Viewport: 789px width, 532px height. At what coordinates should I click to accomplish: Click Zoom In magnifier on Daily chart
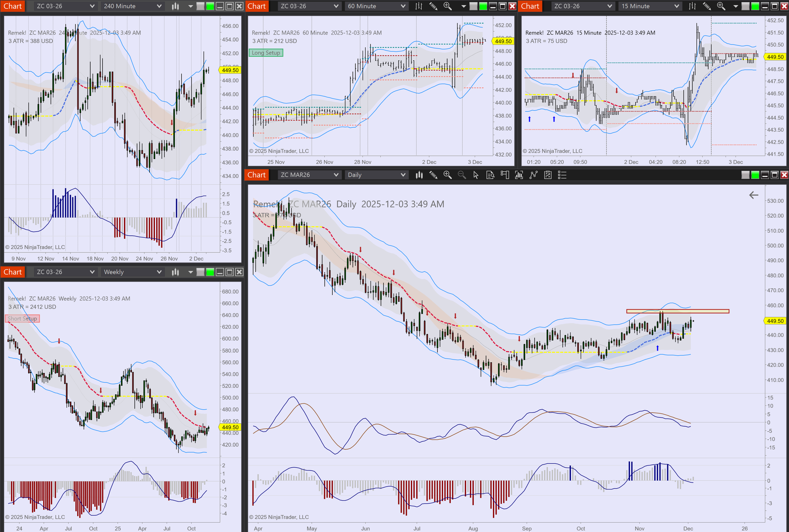coord(447,175)
